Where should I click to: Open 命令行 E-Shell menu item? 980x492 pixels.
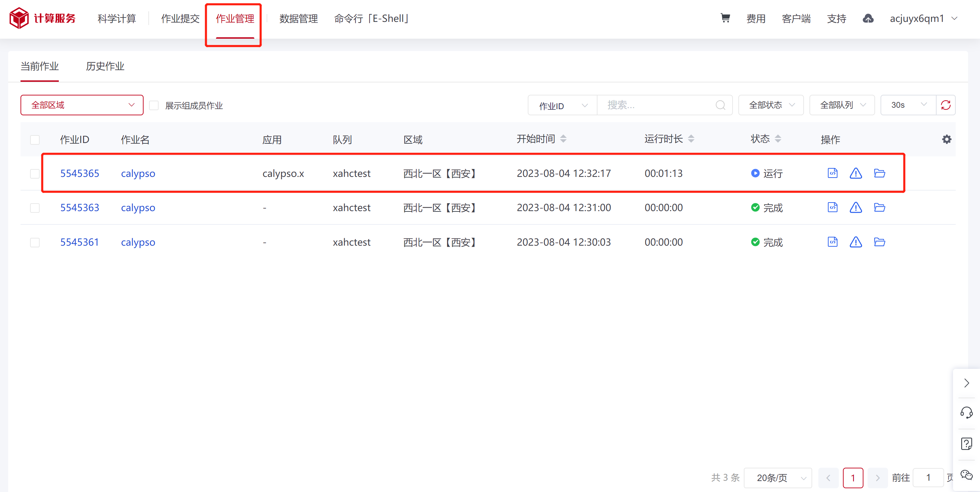coord(372,18)
